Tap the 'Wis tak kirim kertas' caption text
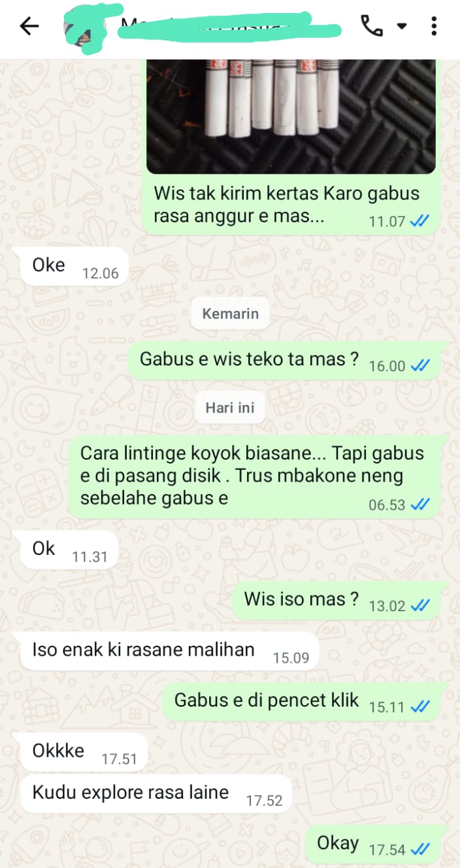 286,205
